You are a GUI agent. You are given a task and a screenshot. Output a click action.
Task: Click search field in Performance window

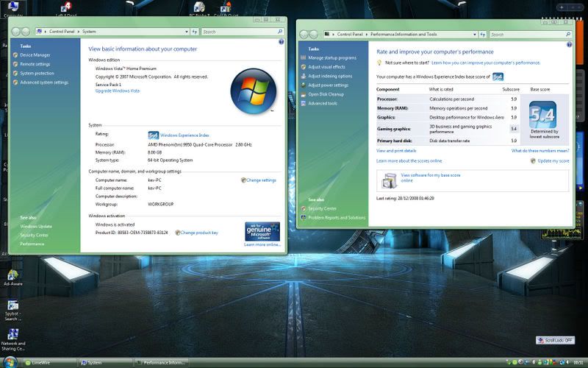point(530,35)
